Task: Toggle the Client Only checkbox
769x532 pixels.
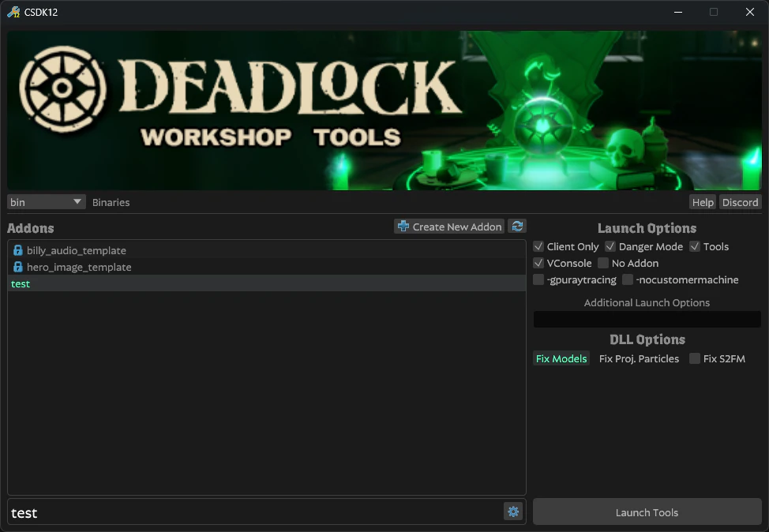Action: point(538,246)
